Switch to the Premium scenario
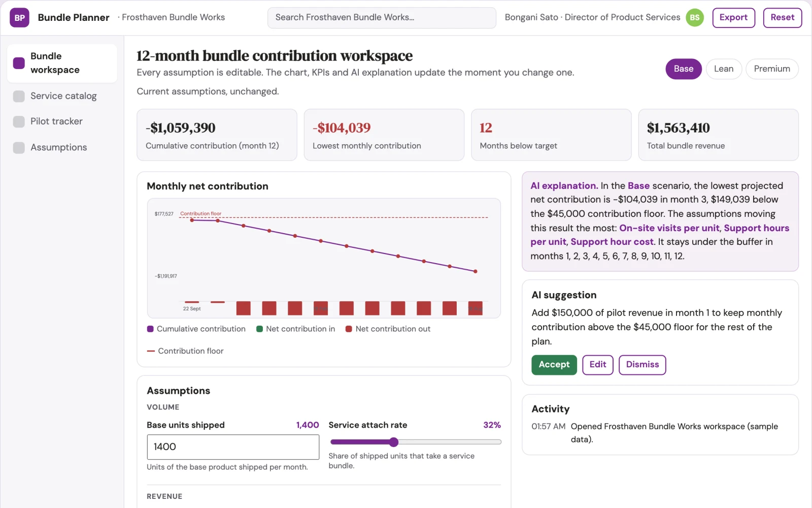812x508 pixels. tap(772, 69)
